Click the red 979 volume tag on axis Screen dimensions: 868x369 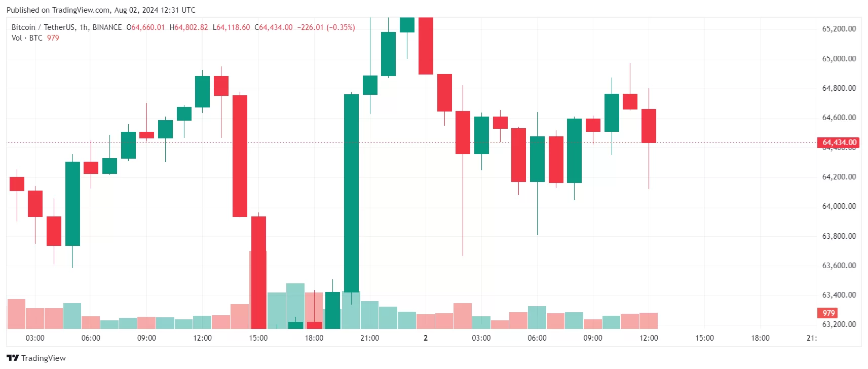click(828, 313)
